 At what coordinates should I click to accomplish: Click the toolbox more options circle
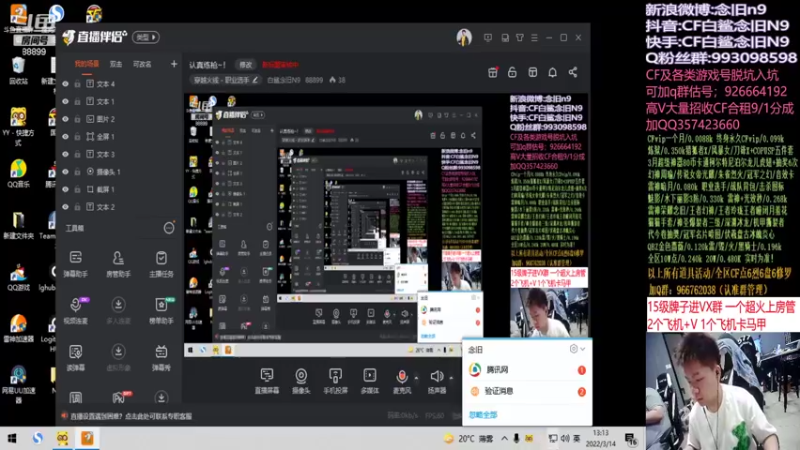169,228
